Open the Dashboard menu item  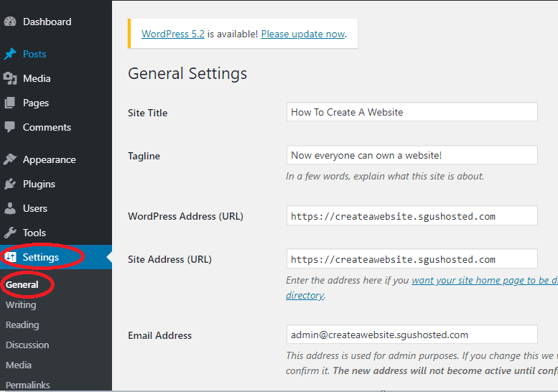[x=47, y=22]
